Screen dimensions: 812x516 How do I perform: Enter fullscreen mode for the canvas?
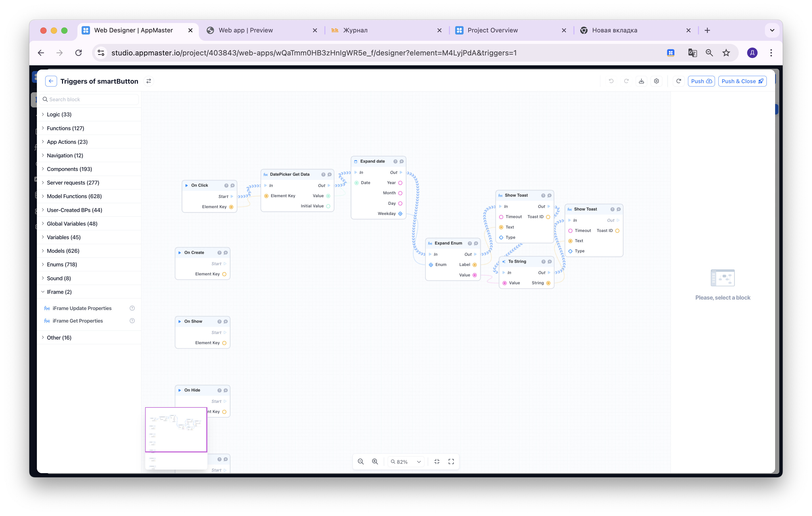click(451, 461)
